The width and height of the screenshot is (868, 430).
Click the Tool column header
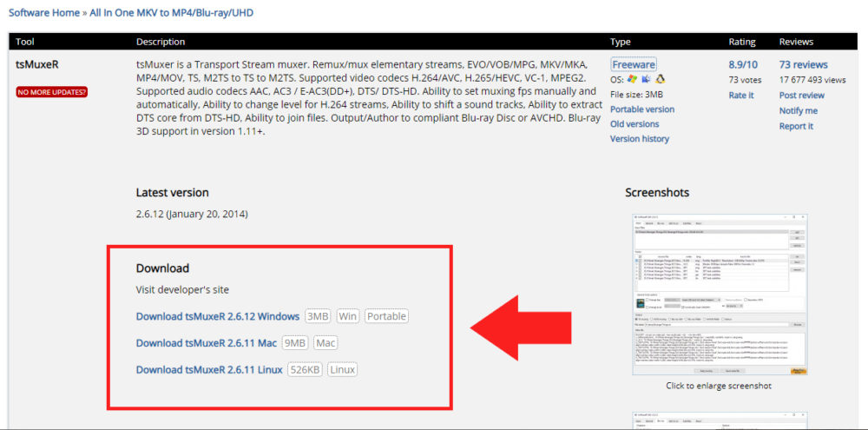(25, 42)
